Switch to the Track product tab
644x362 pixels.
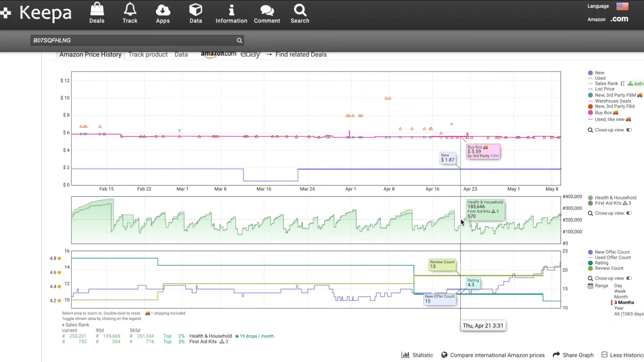click(x=148, y=54)
